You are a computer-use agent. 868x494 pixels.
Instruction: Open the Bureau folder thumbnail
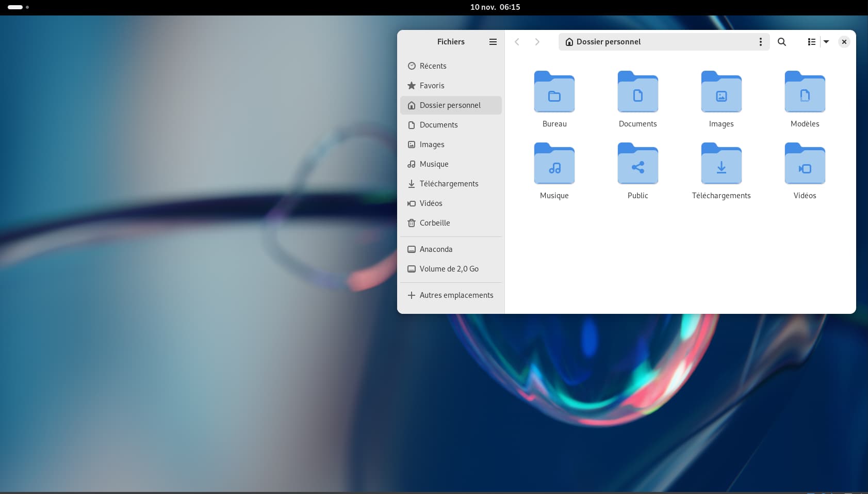[x=553, y=92]
